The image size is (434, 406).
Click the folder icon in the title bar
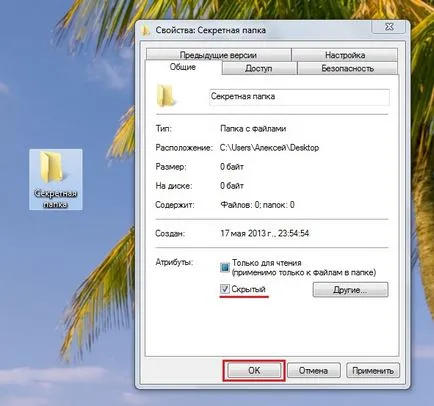(x=146, y=30)
